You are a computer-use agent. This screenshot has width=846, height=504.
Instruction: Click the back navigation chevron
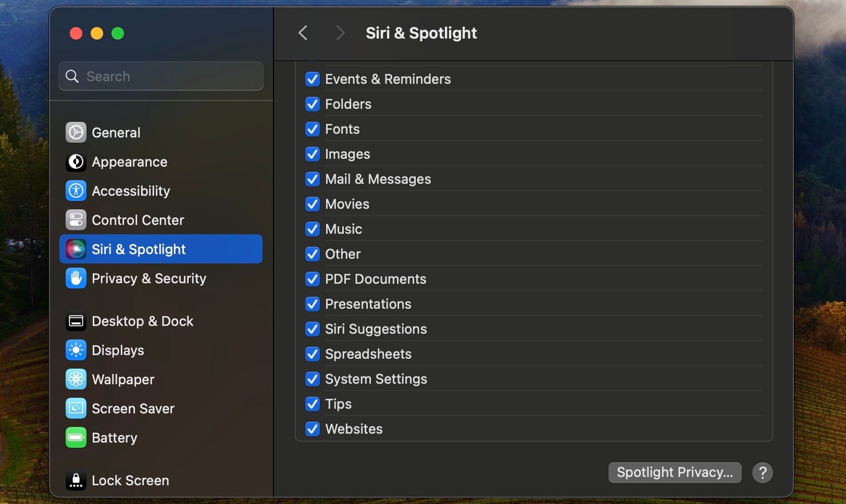(303, 33)
